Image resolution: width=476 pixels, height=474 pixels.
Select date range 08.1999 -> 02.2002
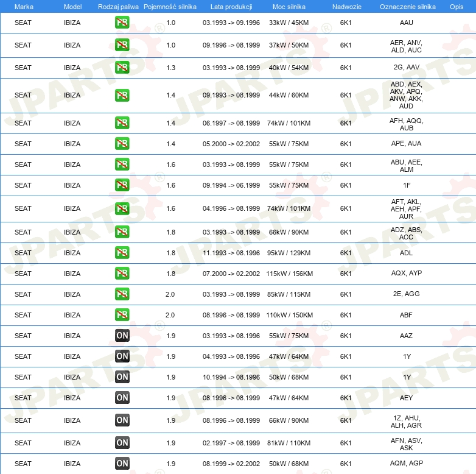tap(231, 464)
